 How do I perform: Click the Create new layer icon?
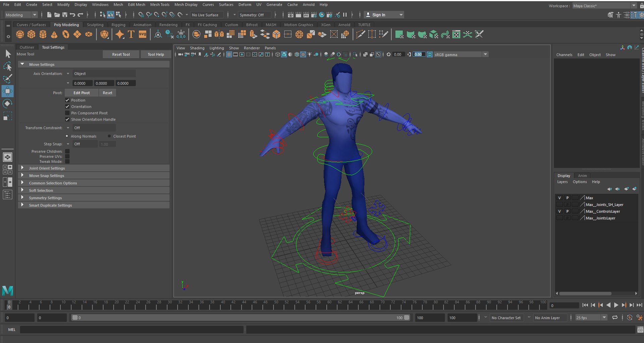(x=626, y=189)
